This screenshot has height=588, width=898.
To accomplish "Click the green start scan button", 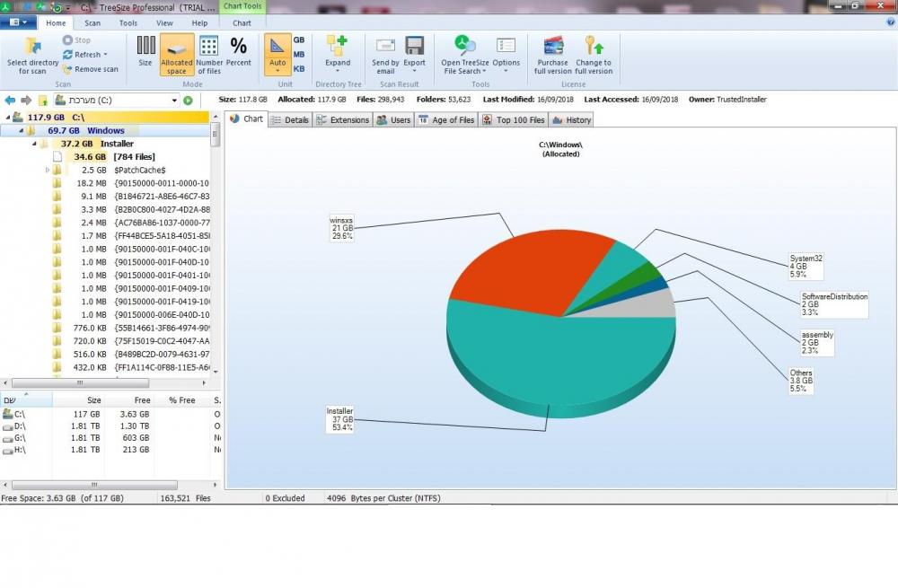I will click(x=188, y=101).
